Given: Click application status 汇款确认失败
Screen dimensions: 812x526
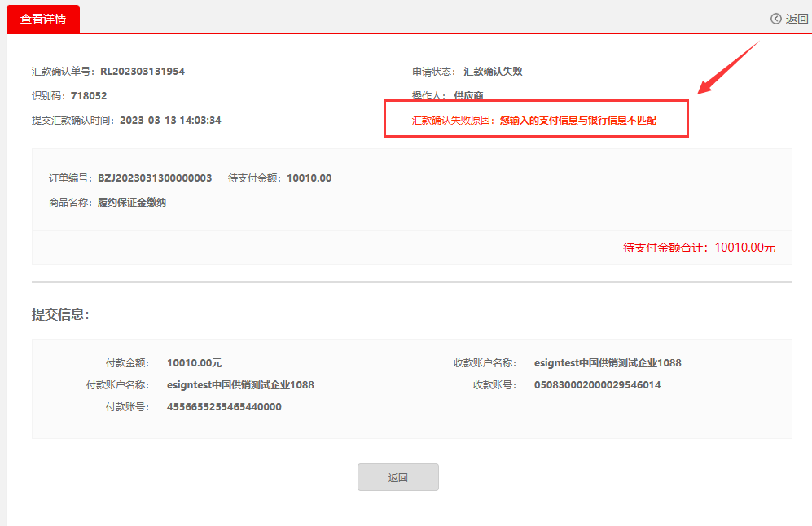Looking at the screenshot, I should tap(493, 72).
